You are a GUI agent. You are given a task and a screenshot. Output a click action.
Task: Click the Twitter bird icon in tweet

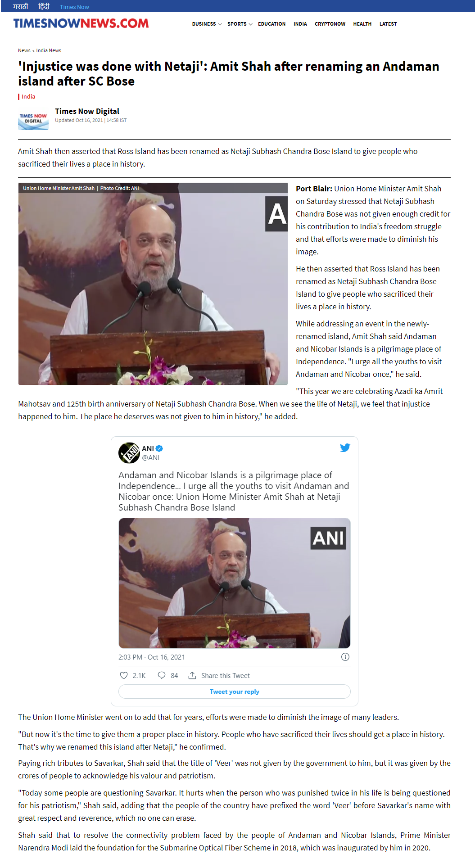[x=345, y=448]
